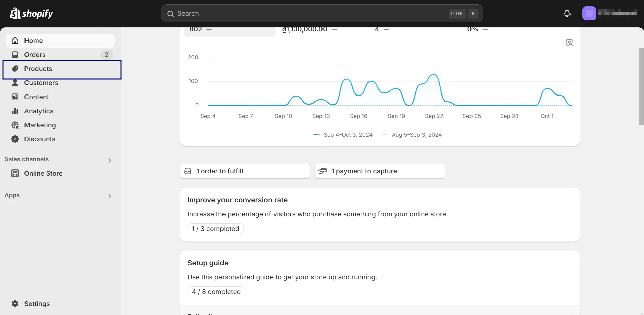Click the Oct 1 axis label
The image size is (644, 315).
(547, 116)
